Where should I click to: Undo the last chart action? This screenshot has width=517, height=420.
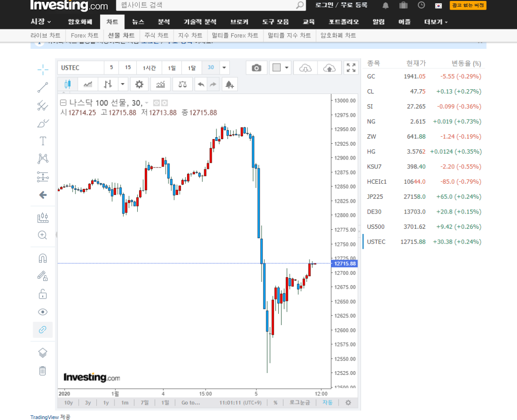coord(201,84)
